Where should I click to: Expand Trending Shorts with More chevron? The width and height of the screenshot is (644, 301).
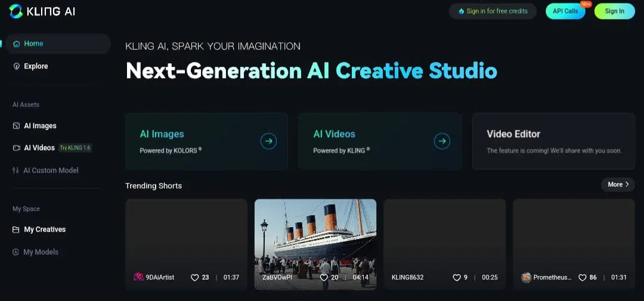[618, 184]
